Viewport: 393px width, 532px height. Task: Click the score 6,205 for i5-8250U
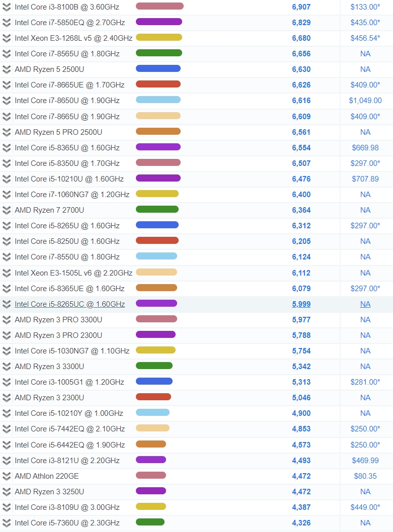coord(301,241)
